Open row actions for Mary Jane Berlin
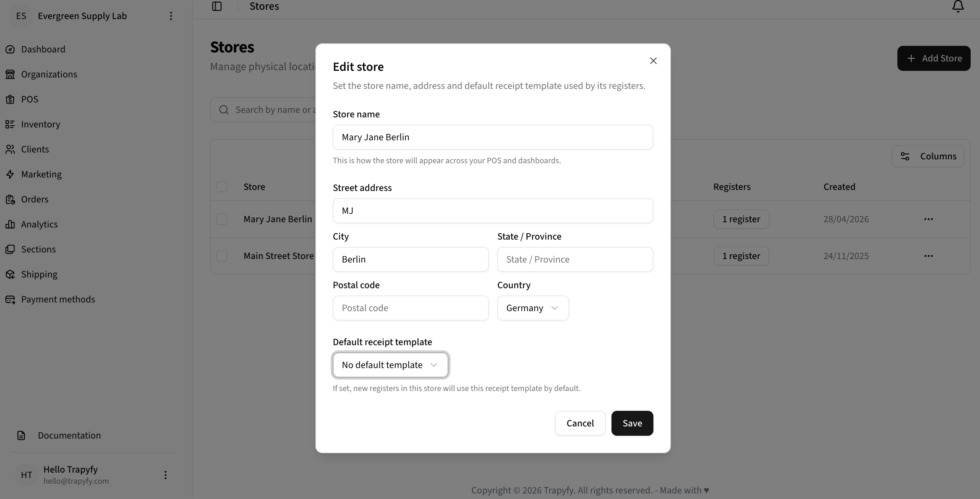 click(x=928, y=219)
